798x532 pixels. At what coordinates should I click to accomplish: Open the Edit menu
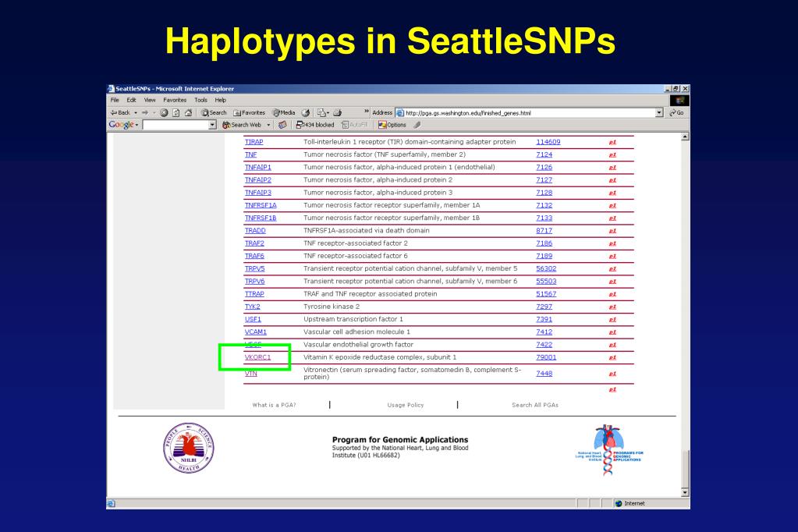[131, 101]
